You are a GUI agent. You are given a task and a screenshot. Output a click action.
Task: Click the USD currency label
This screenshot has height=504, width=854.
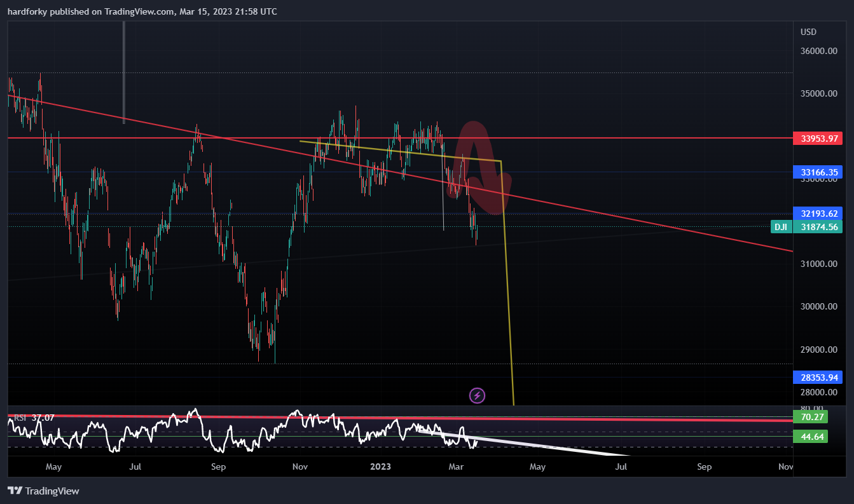[809, 32]
